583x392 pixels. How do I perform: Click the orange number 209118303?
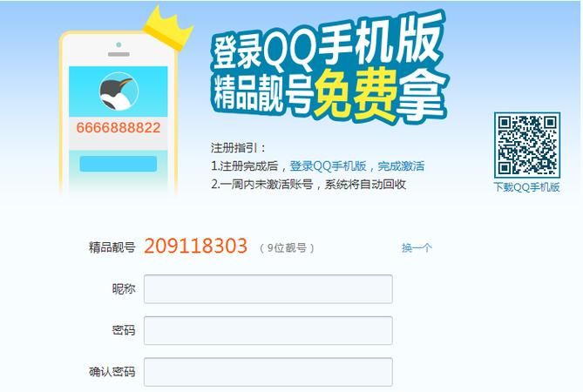[x=195, y=246]
